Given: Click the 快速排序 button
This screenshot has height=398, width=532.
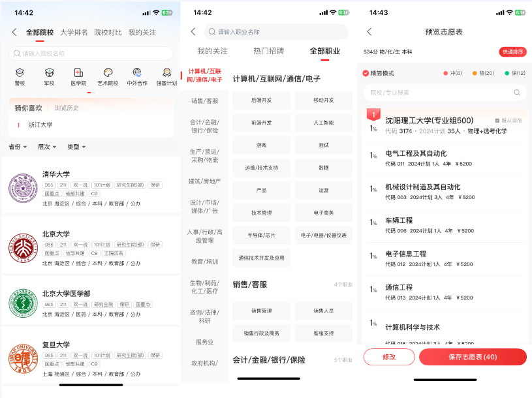Looking at the screenshot, I should 512,52.
